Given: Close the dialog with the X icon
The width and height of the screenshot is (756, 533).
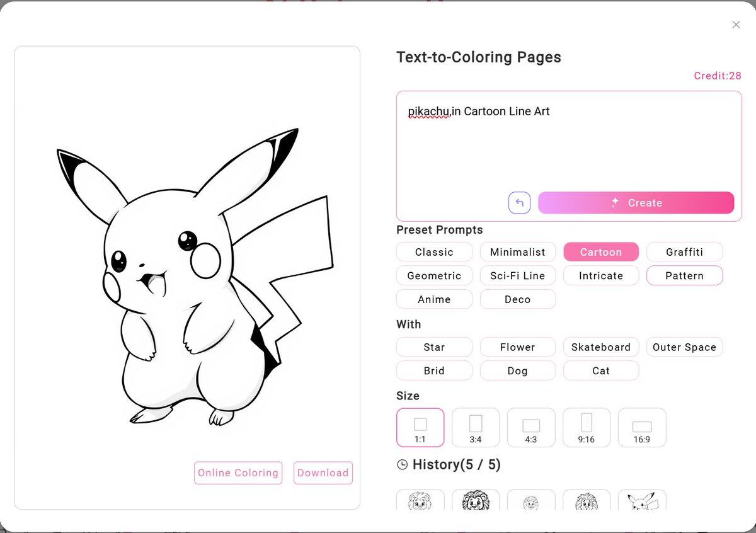Looking at the screenshot, I should [736, 25].
